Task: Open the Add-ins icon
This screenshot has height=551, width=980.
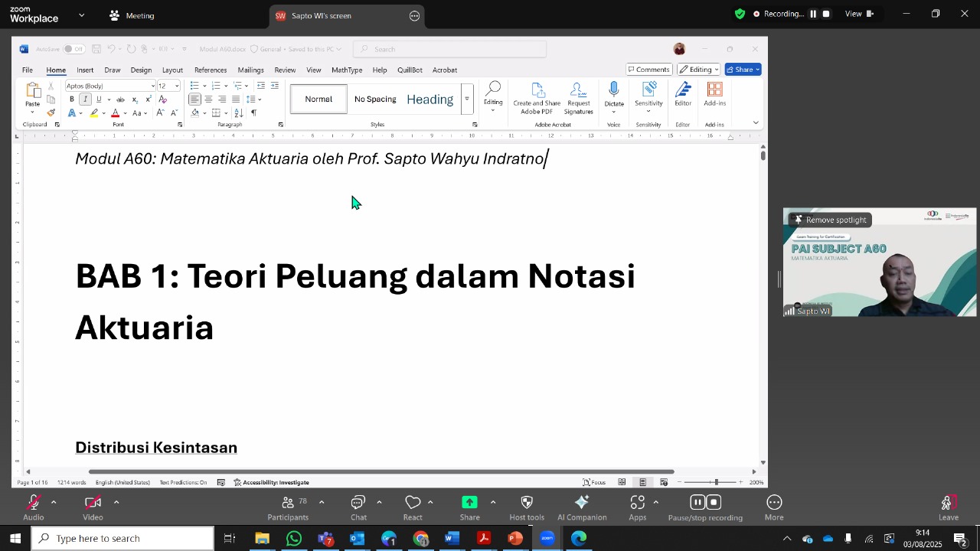Action: (714, 90)
